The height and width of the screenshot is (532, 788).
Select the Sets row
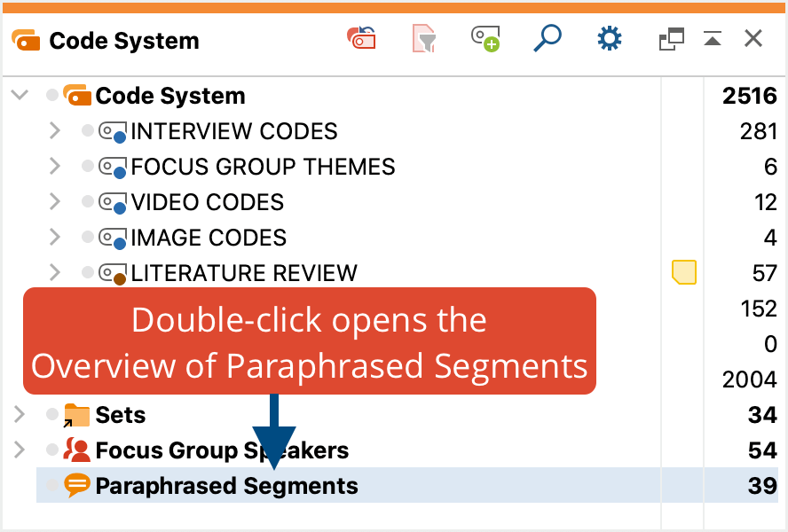point(394,415)
